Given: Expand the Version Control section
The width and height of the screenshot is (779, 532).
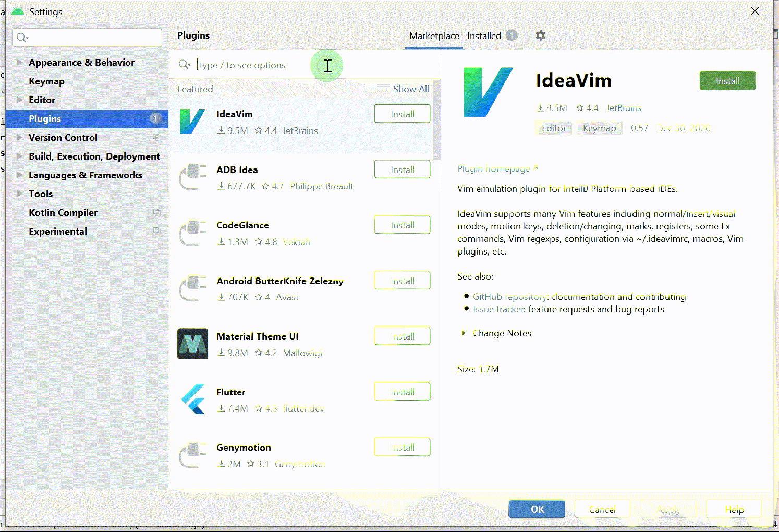Looking at the screenshot, I should pyautogui.click(x=19, y=137).
